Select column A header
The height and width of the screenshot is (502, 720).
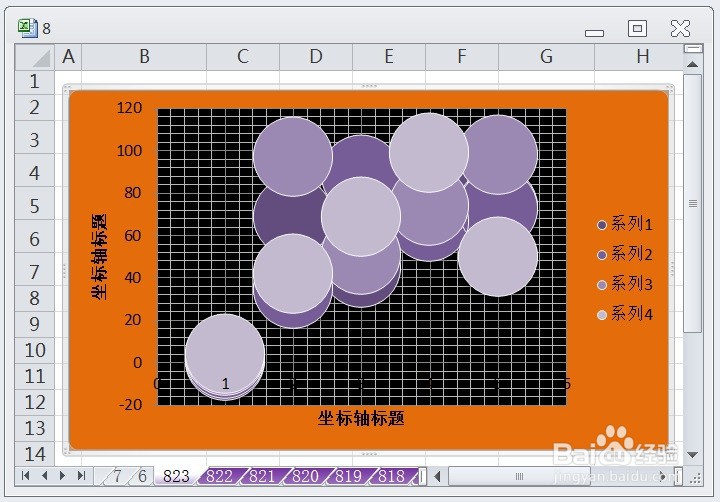pos(68,57)
